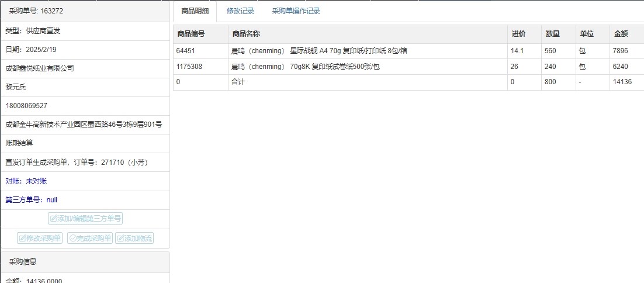
Task: Click the total amount 14136 cell
Action: pyautogui.click(x=627, y=82)
